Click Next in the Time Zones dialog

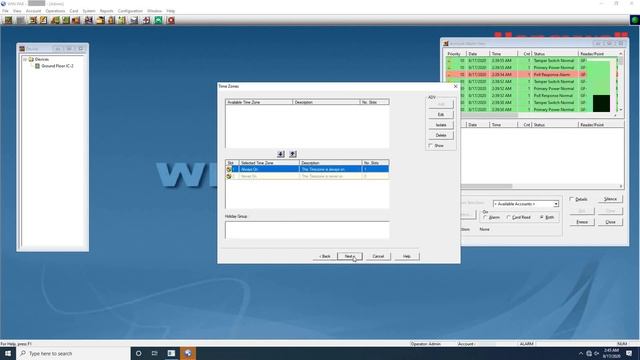(350, 256)
